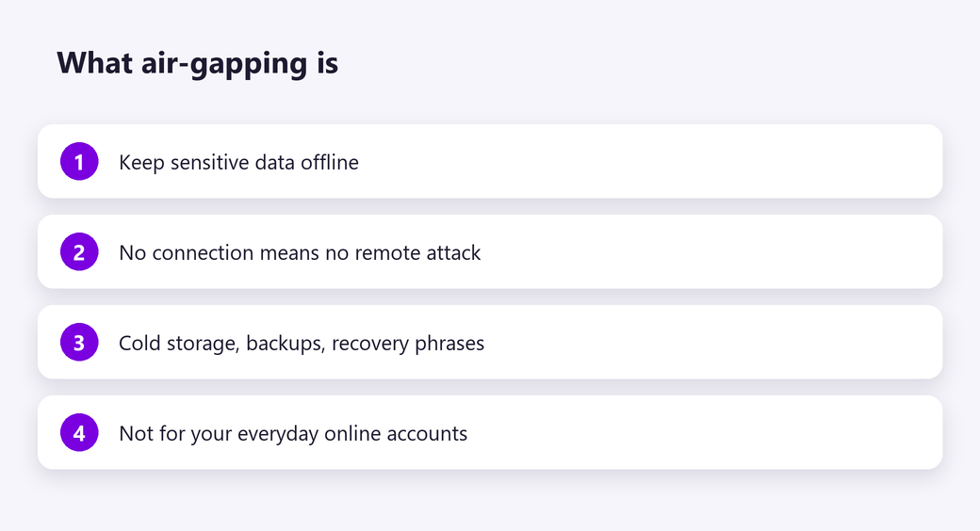This screenshot has width=980, height=531.
Task: Click 'recovery phrases' in the third card
Action: point(408,344)
